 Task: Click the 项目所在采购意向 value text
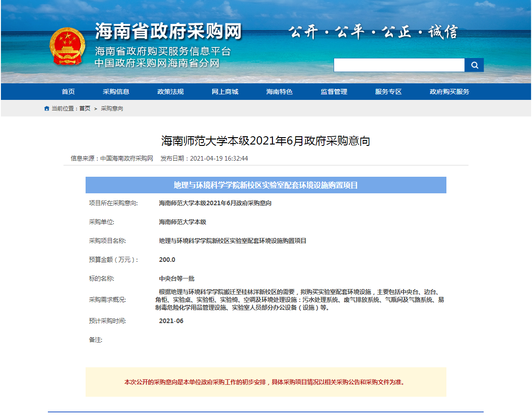[x=215, y=203]
